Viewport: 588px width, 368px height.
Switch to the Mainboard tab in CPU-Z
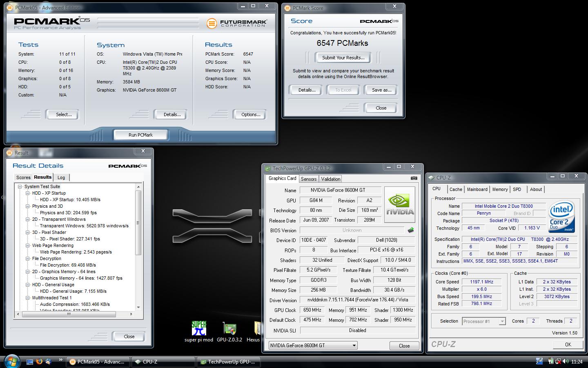pos(477,189)
